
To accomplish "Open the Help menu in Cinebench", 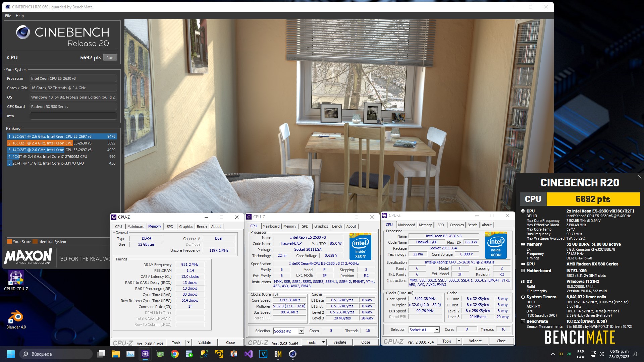I will (20, 16).
